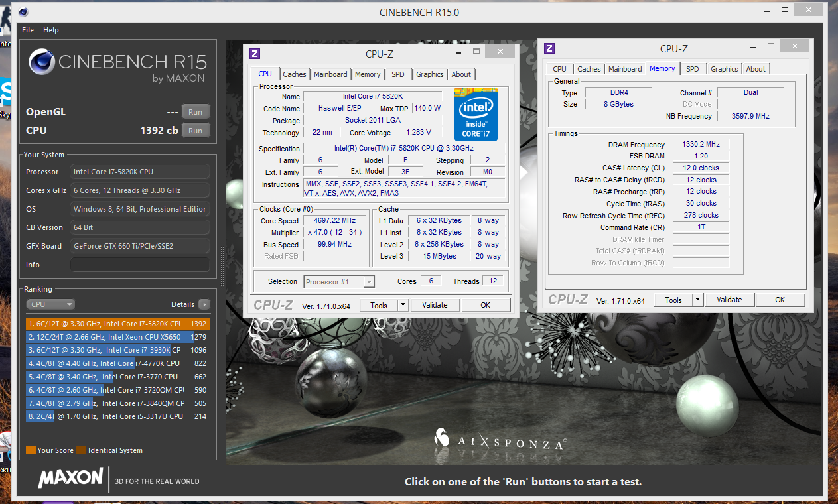Viewport: 838px width, 504px height.
Task: Switch to Caches tab in first CPU-Z window
Action: [295, 74]
